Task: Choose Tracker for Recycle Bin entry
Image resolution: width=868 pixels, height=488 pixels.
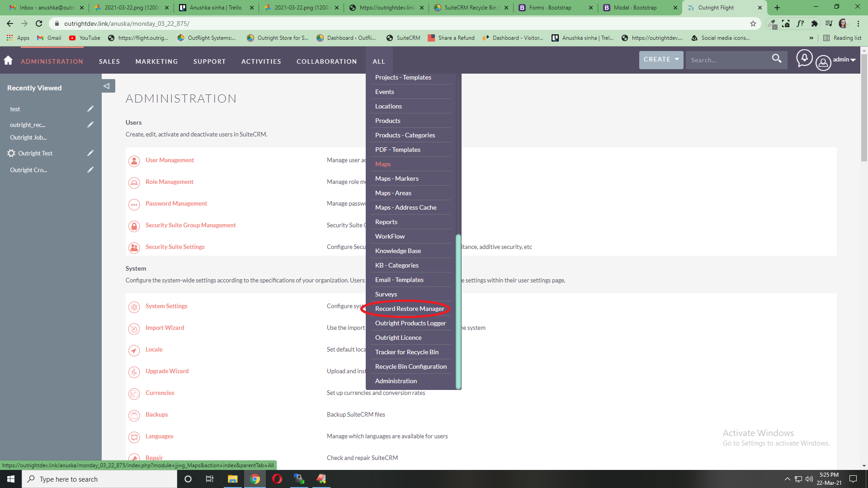Action: coord(407,352)
